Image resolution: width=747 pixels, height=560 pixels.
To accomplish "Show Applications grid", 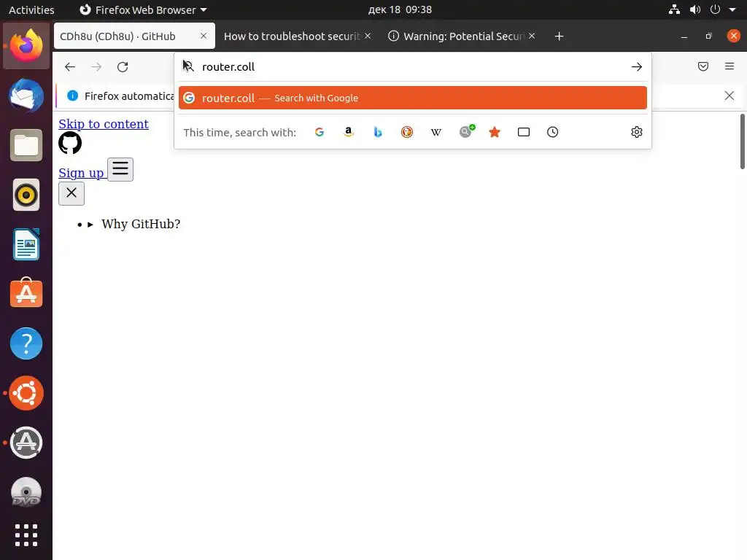I will [26, 535].
